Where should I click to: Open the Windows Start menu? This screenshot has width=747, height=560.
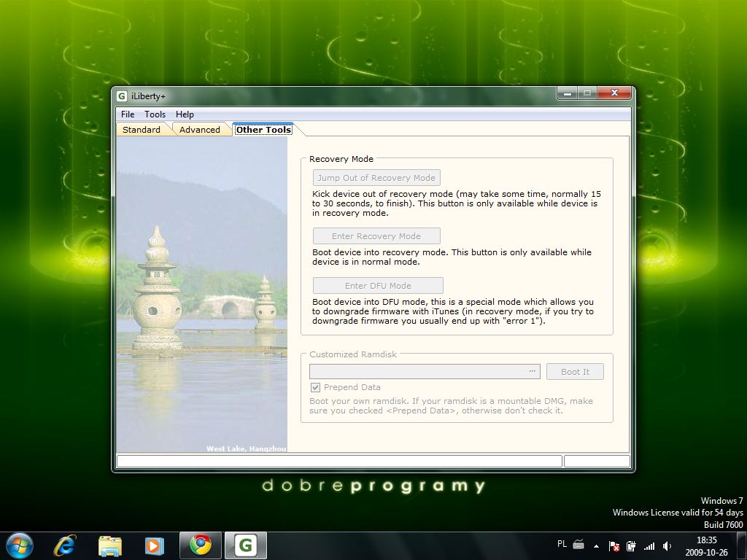[x=20, y=545]
